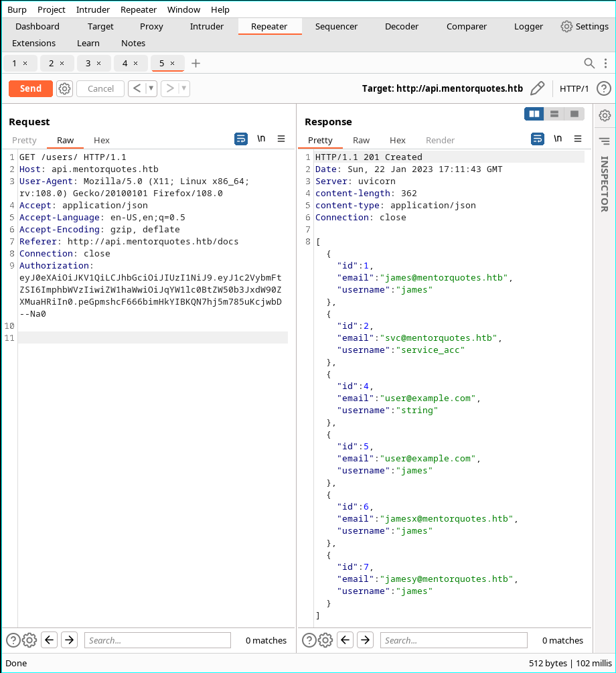Open Request search settings gear

pyautogui.click(x=29, y=640)
